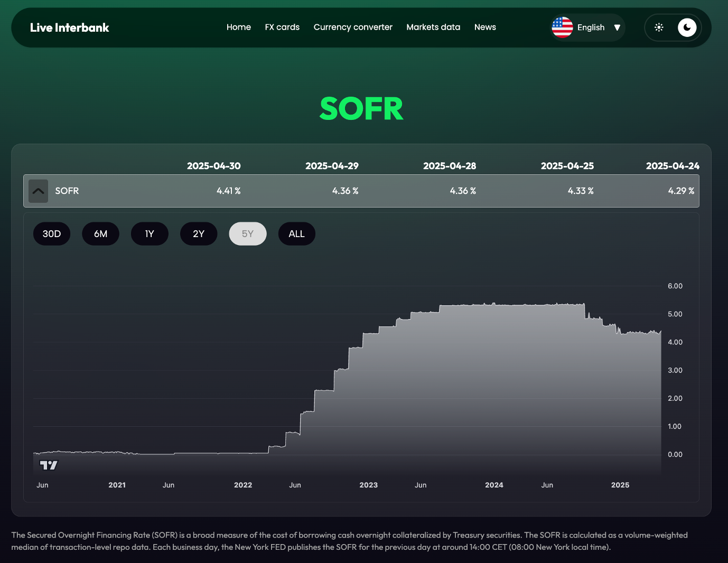The height and width of the screenshot is (563, 728).
Task: Click the TradingView logo on chart
Action: point(49,465)
